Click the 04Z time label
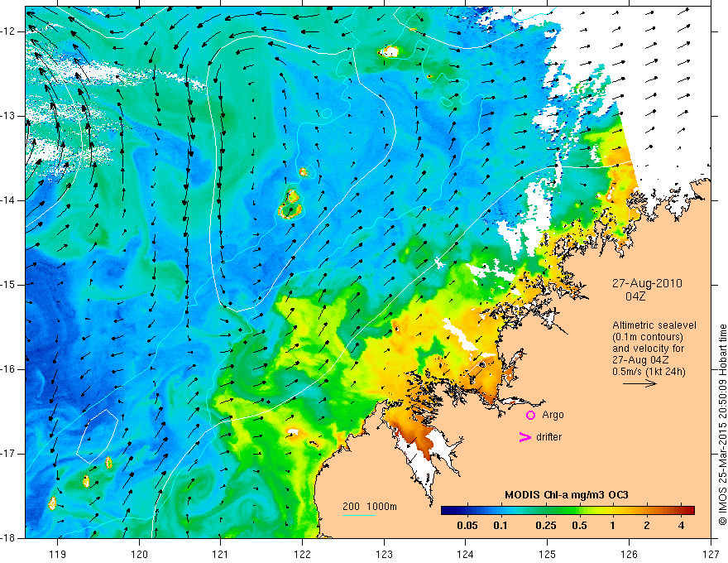Viewport: 728px width, 563px height. click(635, 296)
